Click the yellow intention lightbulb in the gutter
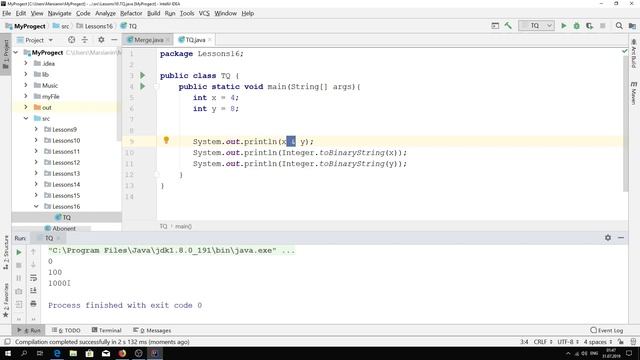Viewport: 640px width, 360px height. (x=166, y=140)
